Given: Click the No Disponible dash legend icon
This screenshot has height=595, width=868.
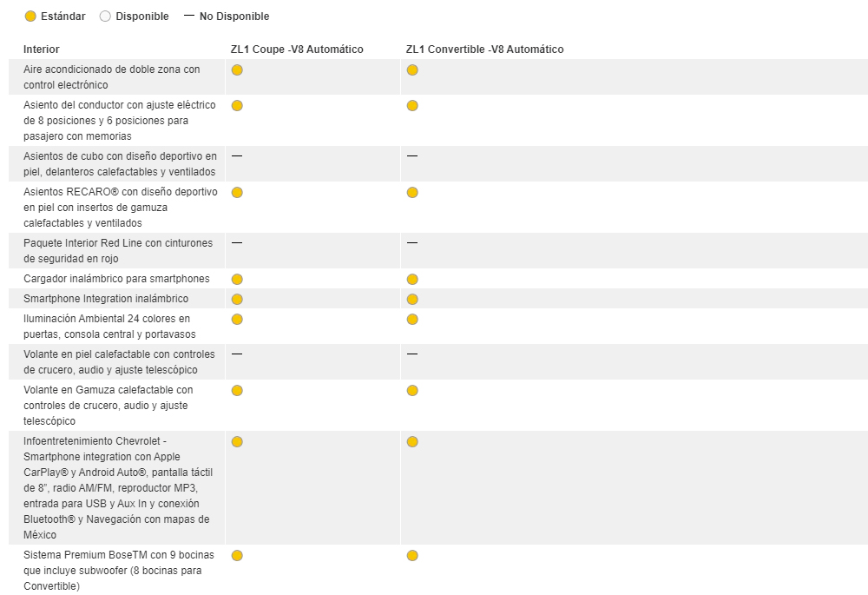Looking at the screenshot, I should pos(188,17).
